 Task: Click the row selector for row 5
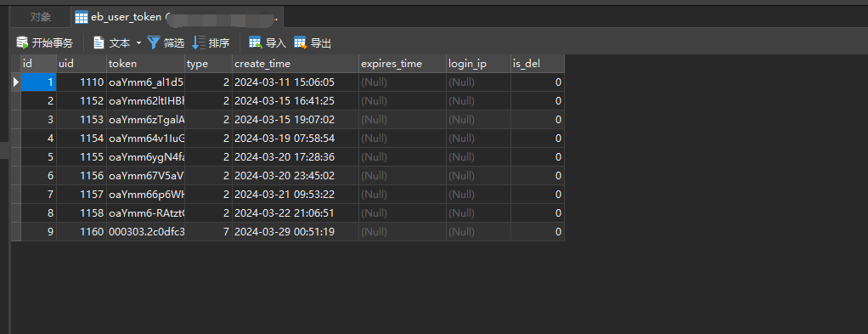pyautogui.click(x=16, y=156)
